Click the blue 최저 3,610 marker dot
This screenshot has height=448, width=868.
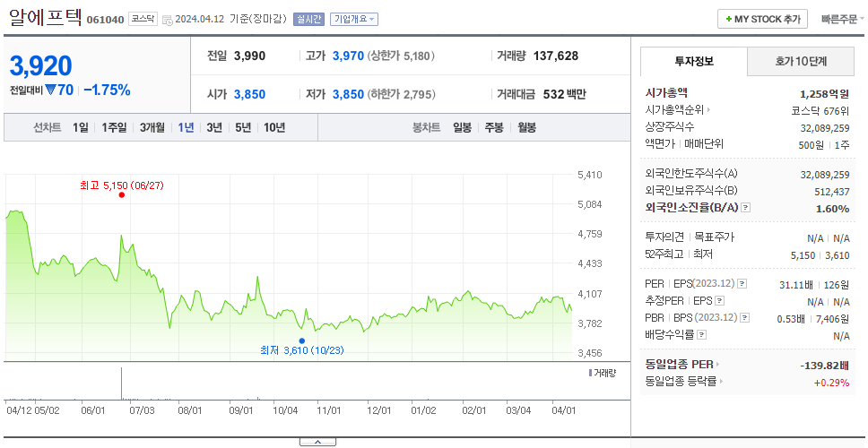[x=301, y=340]
